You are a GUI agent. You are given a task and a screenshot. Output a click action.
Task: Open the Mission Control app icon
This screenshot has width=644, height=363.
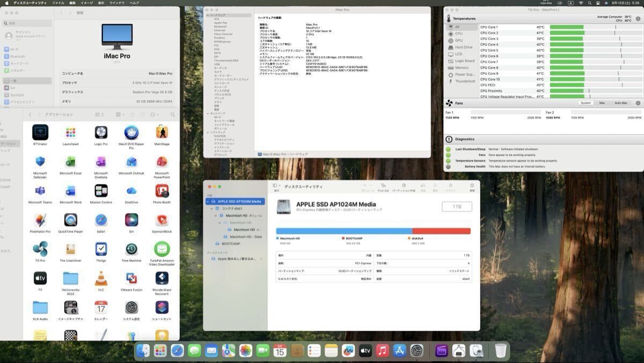coord(101,191)
